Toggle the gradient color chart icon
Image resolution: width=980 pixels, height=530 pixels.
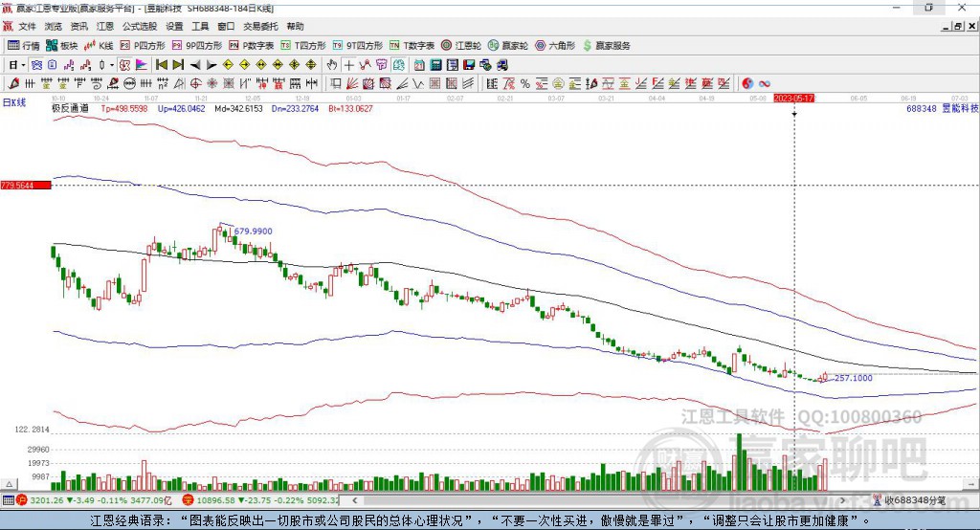click(142, 65)
